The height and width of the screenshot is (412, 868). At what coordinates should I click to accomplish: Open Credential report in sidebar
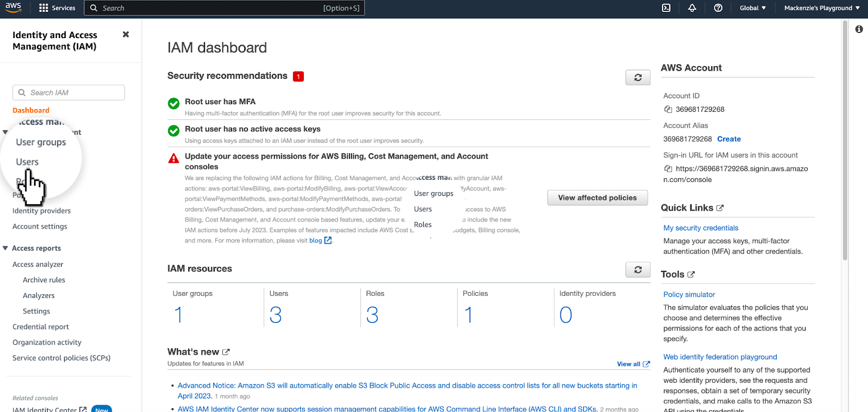click(41, 327)
